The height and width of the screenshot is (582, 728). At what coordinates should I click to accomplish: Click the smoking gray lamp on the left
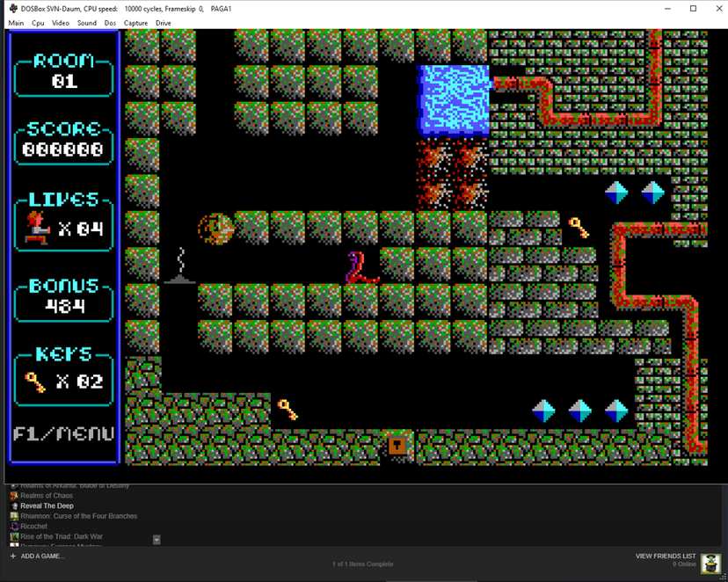pyautogui.click(x=179, y=266)
